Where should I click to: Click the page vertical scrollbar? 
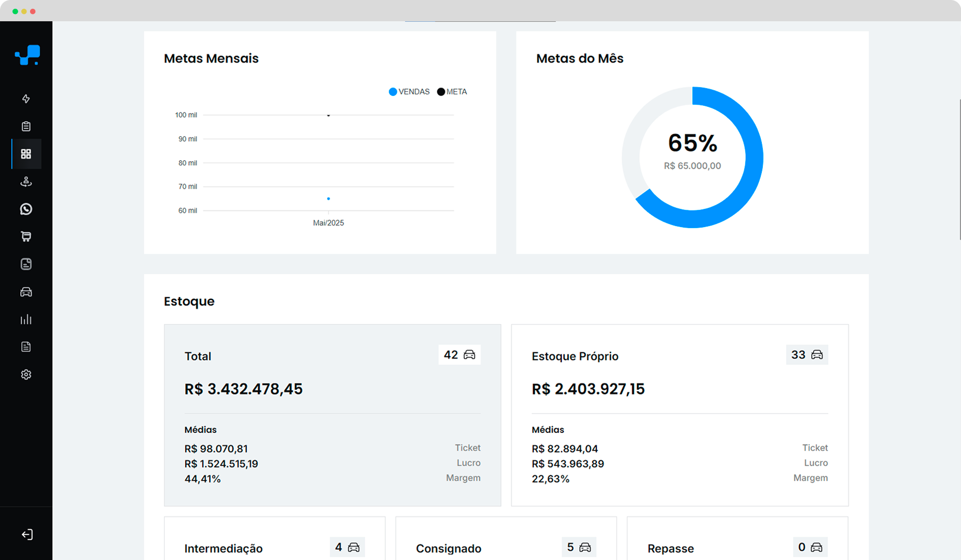point(959,169)
